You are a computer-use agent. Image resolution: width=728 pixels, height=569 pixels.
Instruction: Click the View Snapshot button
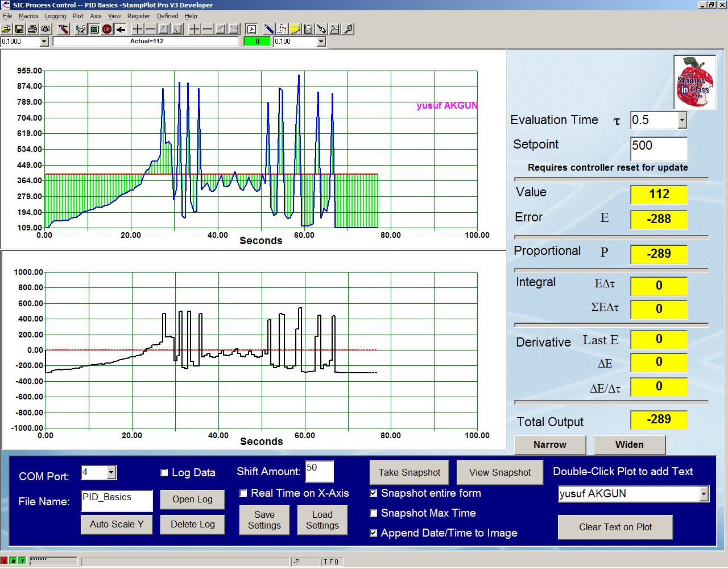coord(500,472)
